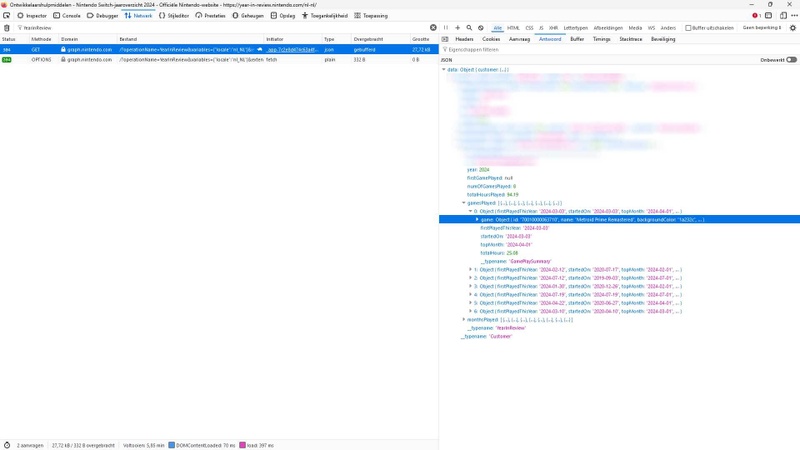
Task: Collapse gamesPlayed item 0 object
Action: click(470, 211)
